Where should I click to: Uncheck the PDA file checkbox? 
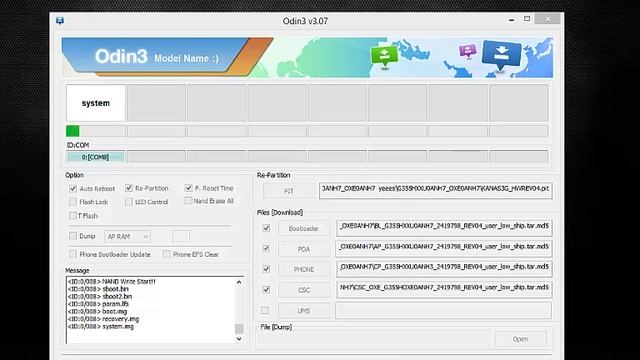tap(266, 249)
